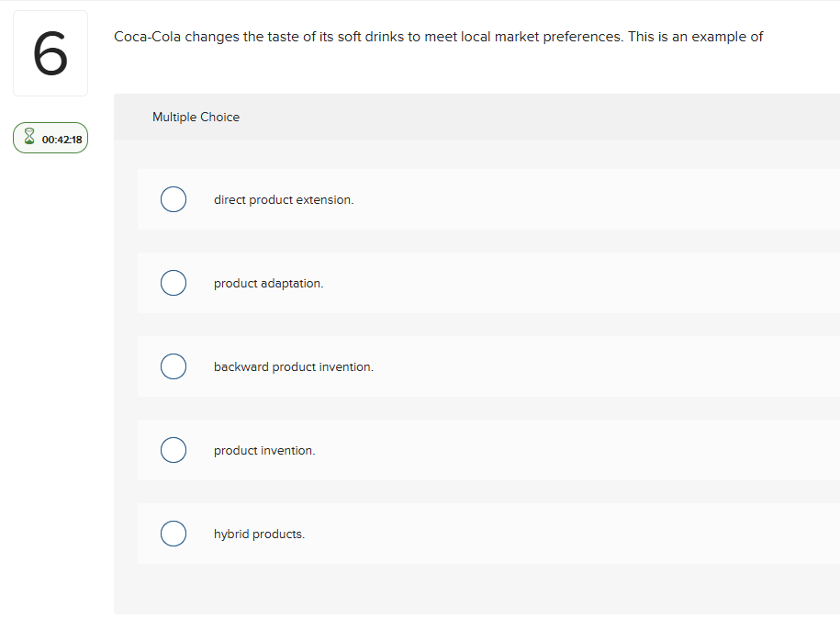Click the hourglass icon on the timer
This screenshot has height=630, width=840.
(x=28, y=137)
